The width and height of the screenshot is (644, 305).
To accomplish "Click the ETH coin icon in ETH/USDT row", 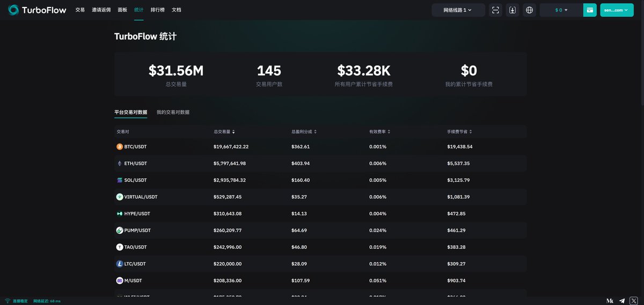I will pyautogui.click(x=120, y=163).
